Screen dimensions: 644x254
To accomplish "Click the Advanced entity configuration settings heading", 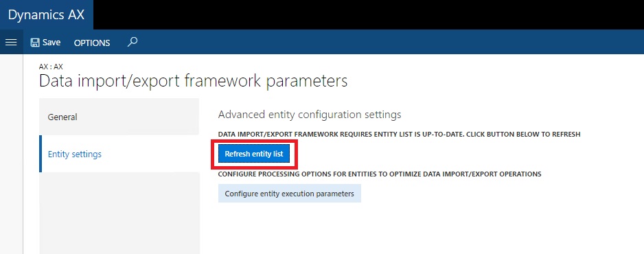I will tap(310, 115).
